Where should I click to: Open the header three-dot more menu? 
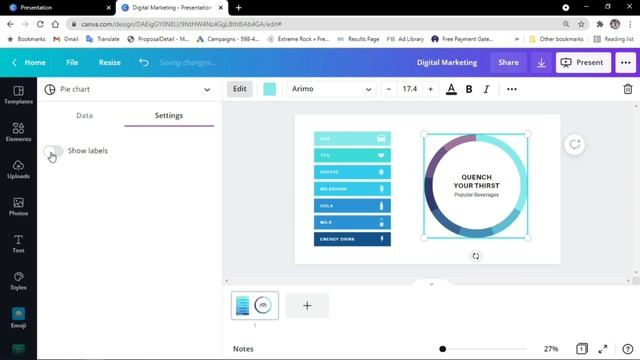click(625, 62)
